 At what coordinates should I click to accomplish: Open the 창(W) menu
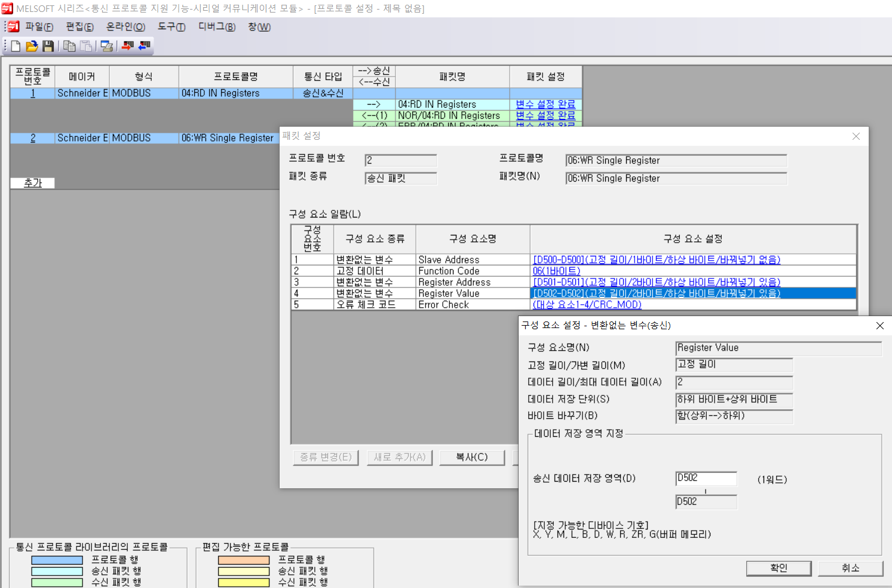[x=259, y=27]
